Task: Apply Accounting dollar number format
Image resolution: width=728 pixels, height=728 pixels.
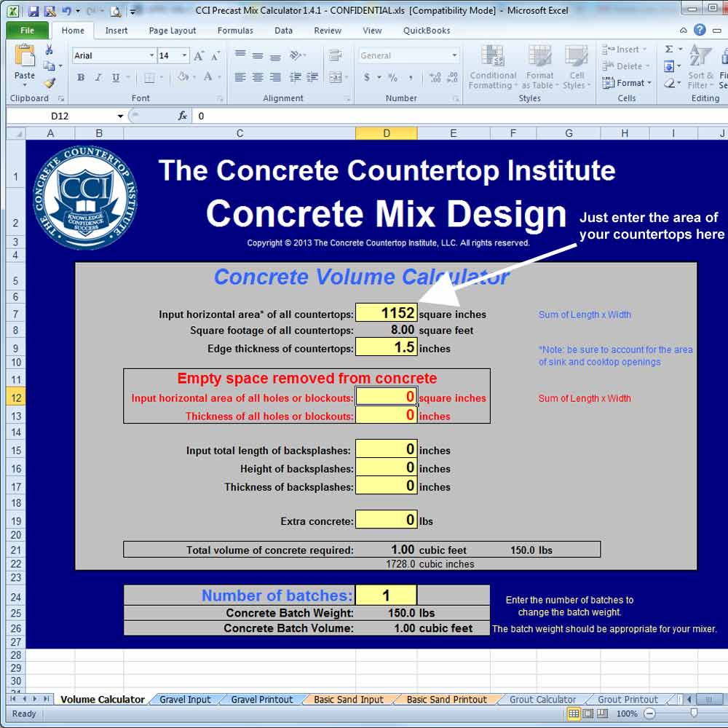Action: (x=367, y=77)
